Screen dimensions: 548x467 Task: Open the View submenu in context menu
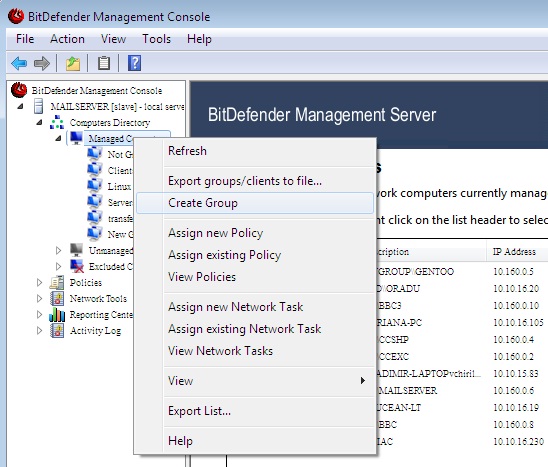255,381
